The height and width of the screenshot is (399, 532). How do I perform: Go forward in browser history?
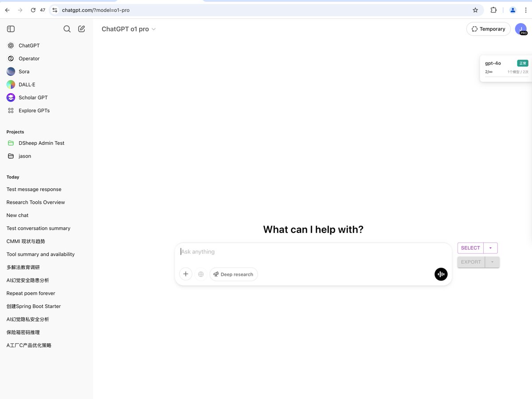[20, 10]
